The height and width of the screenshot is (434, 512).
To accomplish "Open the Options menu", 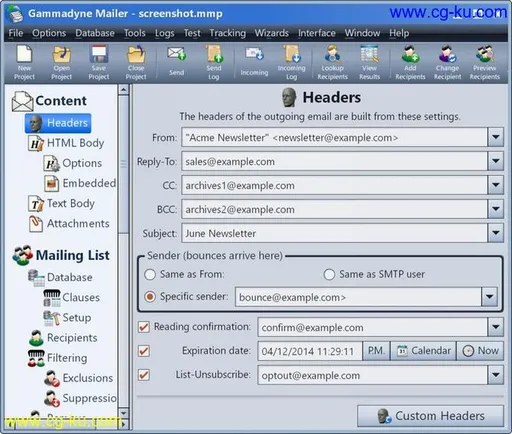I will coord(49,33).
